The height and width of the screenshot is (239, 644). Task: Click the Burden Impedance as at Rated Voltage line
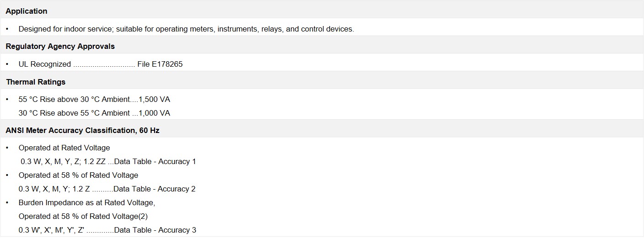coord(87,203)
